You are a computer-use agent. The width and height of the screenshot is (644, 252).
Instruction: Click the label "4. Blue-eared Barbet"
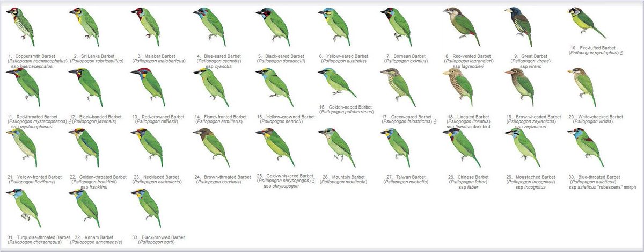tap(218, 56)
